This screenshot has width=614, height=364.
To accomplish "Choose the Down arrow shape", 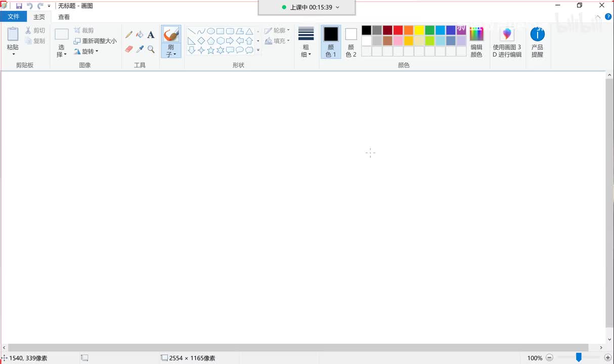I will click(192, 51).
